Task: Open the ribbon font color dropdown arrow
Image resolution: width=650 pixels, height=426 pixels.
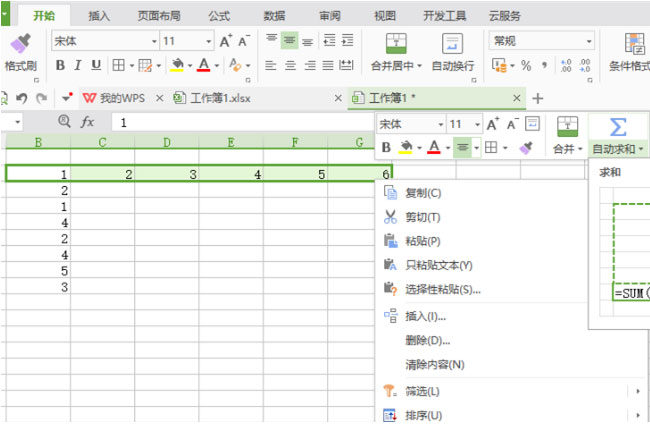Action: (x=216, y=65)
